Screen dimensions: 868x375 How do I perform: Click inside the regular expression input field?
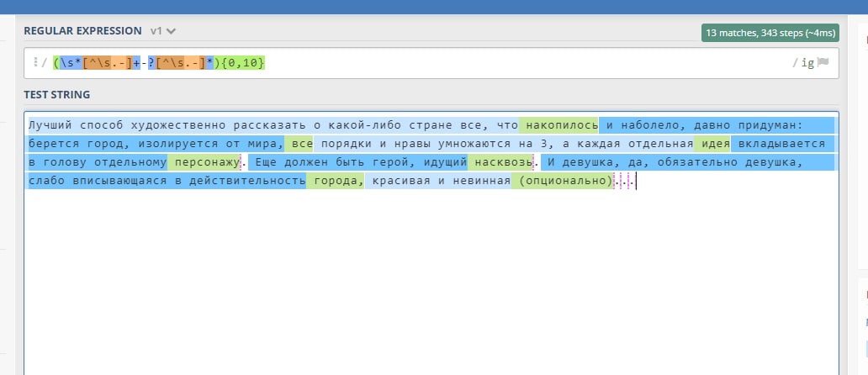pos(431,63)
